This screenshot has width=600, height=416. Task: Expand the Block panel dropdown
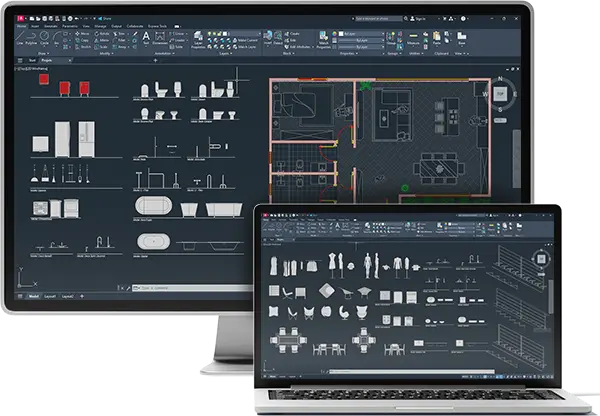click(x=289, y=54)
